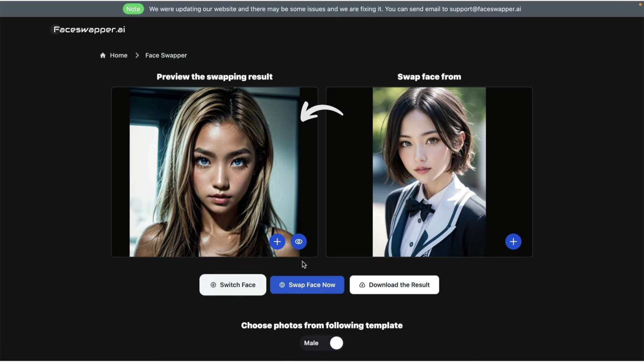Click the download cloud icon

(x=362, y=284)
